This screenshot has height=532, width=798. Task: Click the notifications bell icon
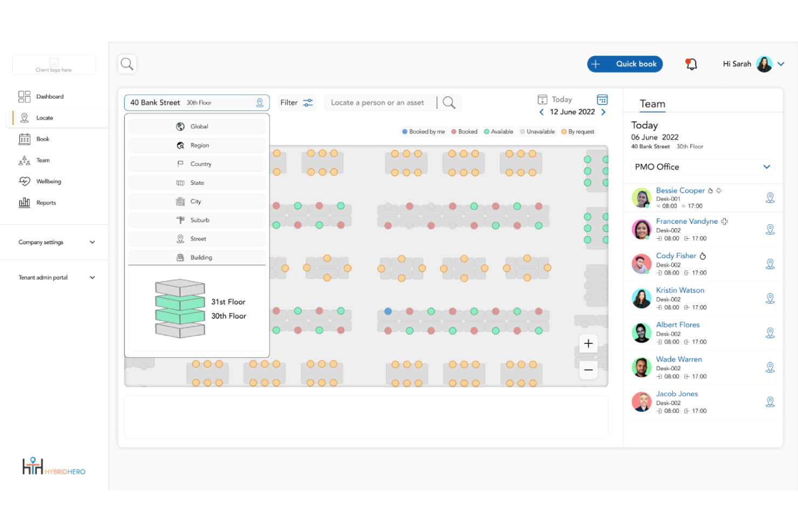[691, 64]
